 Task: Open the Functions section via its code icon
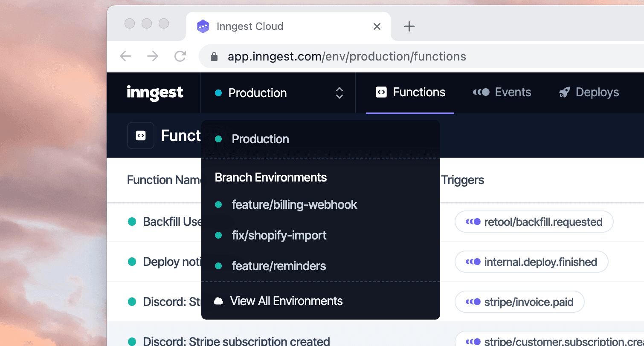[x=381, y=92]
